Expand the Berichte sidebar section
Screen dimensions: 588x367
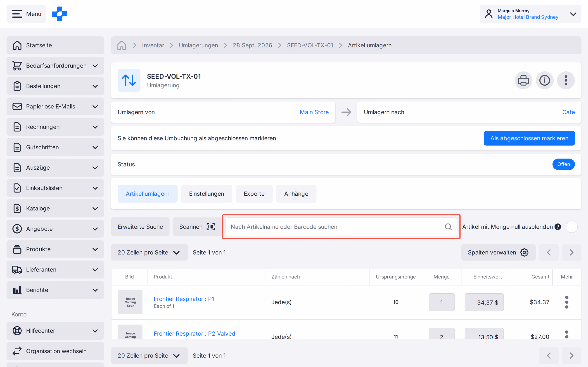pyautogui.click(x=55, y=290)
